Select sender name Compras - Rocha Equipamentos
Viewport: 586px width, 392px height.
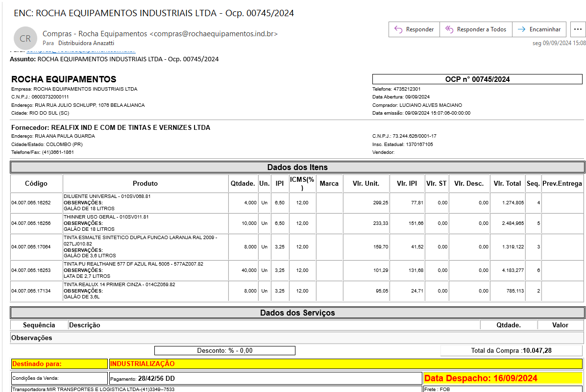pyautogui.click(x=95, y=34)
